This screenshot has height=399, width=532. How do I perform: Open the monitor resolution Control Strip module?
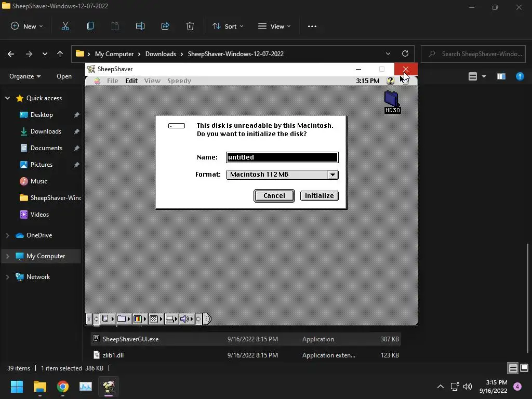point(156,319)
